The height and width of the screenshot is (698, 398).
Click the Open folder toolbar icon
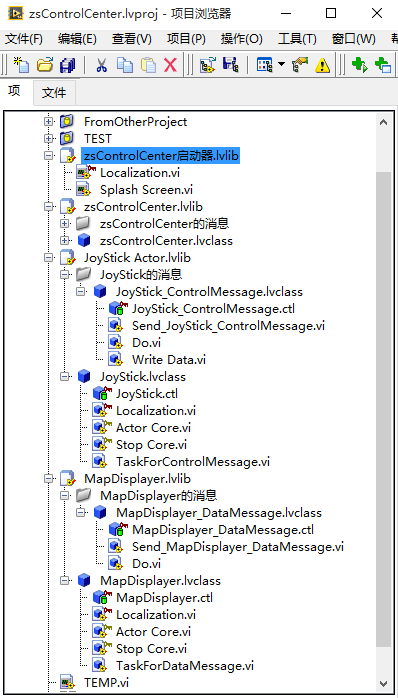tap(45, 65)
